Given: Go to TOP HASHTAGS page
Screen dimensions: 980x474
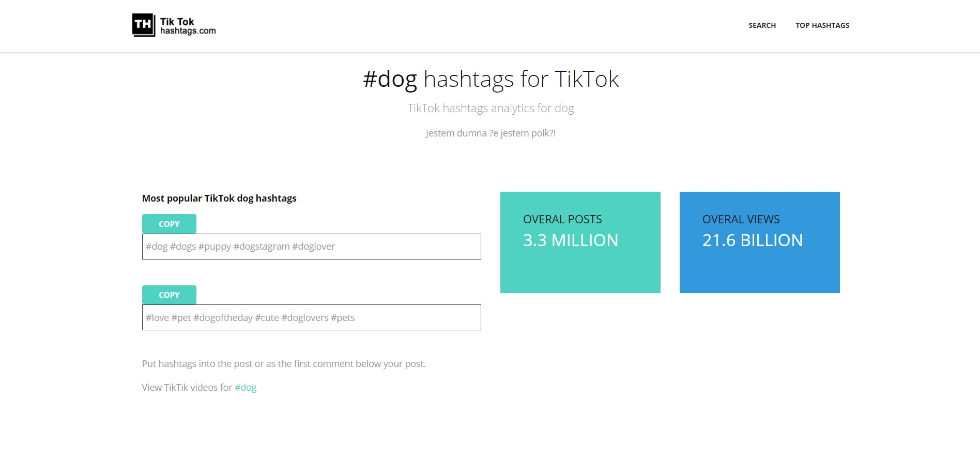Looking at the screenshot, I should (x=822, y=25).
